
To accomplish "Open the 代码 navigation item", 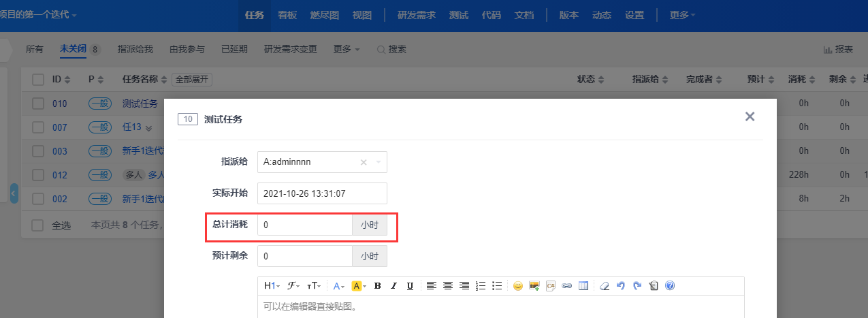I will [x=492, y=15].
